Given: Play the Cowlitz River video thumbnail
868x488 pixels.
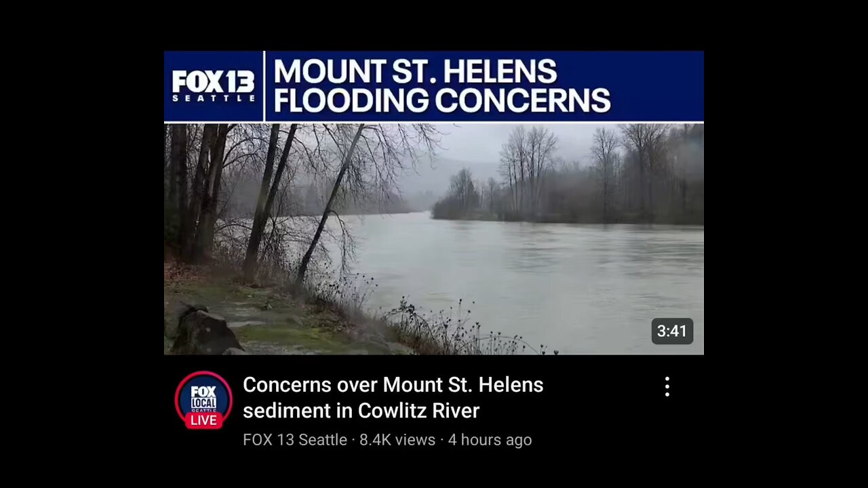Looking at the screenshot, I should click(434, 203).
